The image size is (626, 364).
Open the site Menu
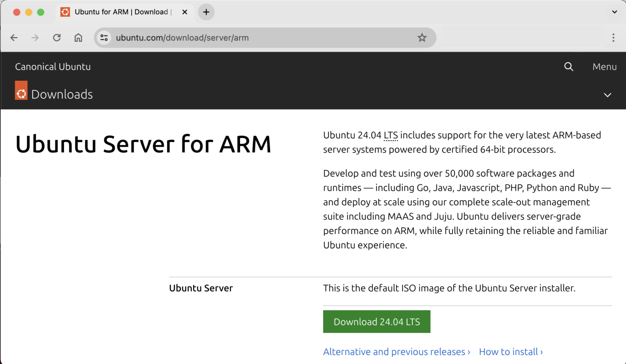click(x=604, y=67)
